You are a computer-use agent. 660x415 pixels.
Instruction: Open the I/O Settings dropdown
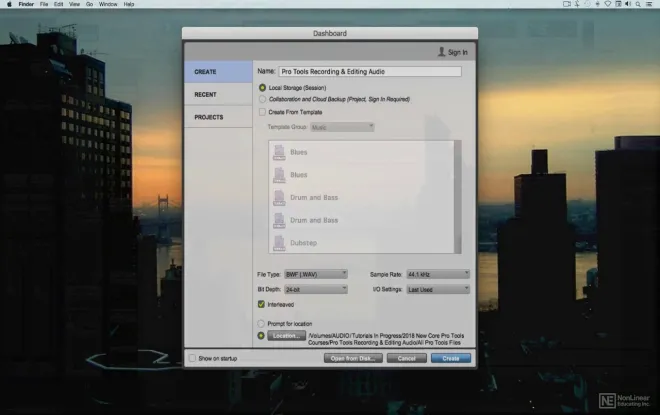pyautogui.click(x=438, y=289)
